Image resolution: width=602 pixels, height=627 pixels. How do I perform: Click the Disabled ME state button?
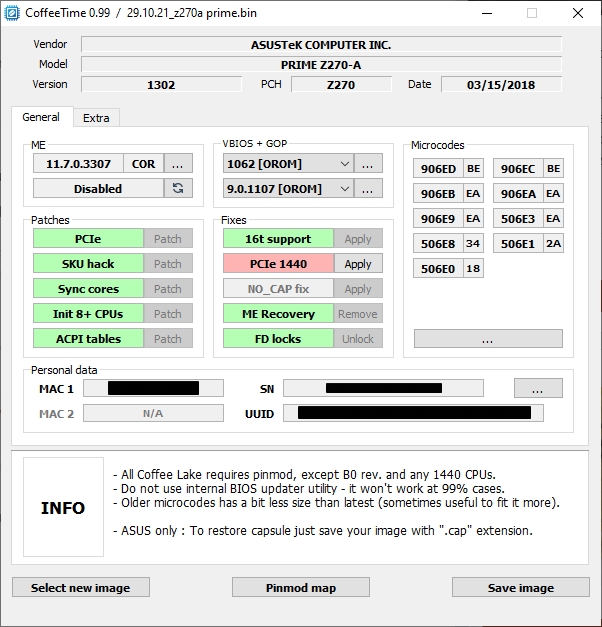pyautogui.click(x=98, y=188)
